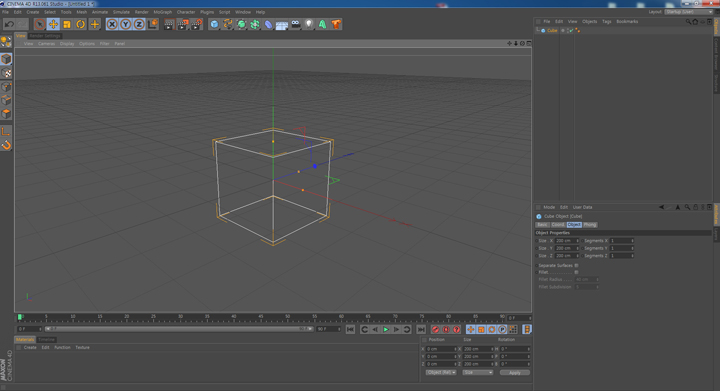Enable the Fillet checkbox

(x=576, y=272)
